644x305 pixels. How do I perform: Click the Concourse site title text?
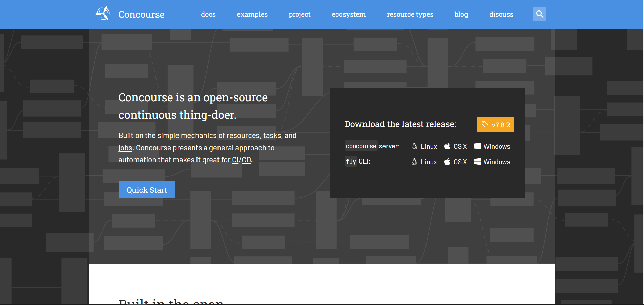tap(141, 14)
